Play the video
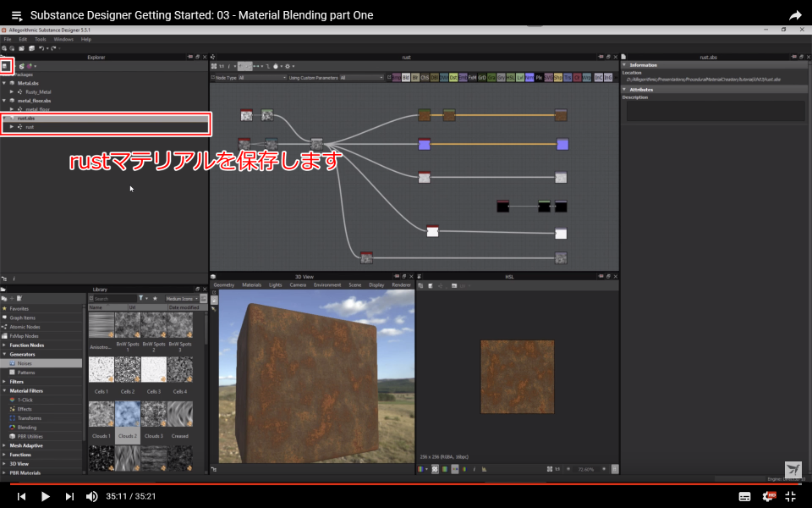Screen dimensions: 812x508 [x=45, y=497]
